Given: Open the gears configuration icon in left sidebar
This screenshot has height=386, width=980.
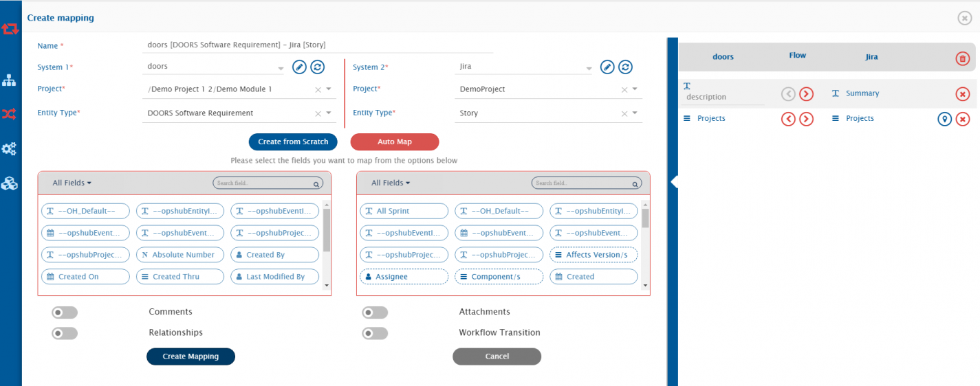Looking at the screenshot, I should point(10,148).
